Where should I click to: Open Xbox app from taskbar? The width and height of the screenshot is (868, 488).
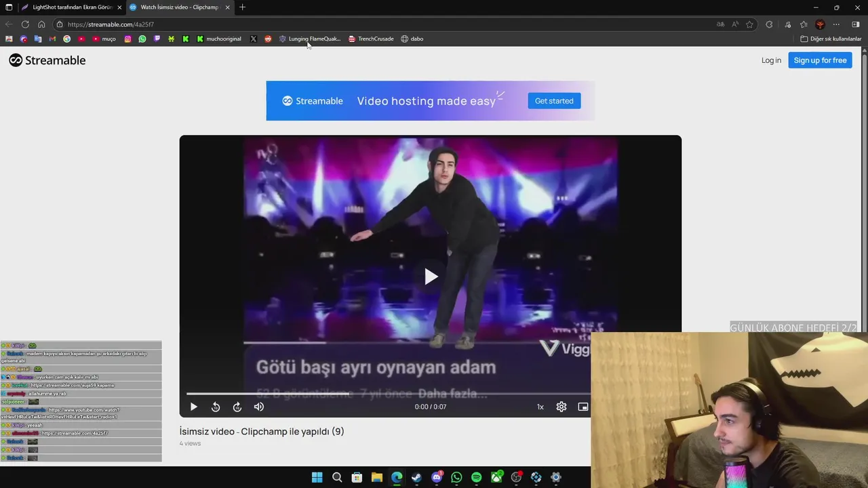click(496, 477)
